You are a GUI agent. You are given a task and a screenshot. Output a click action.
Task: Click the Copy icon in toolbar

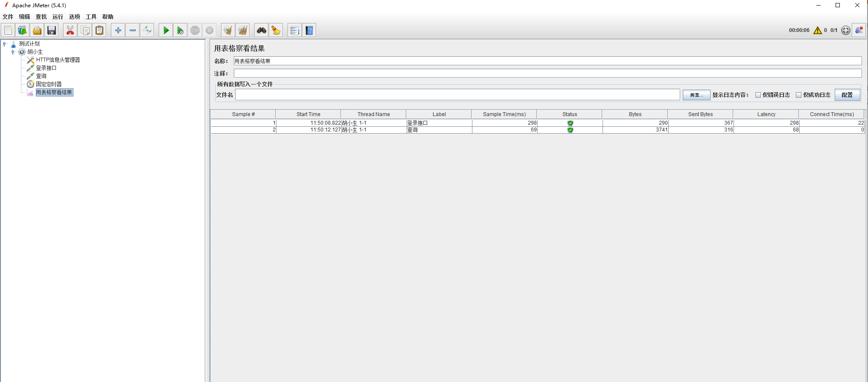85,30
